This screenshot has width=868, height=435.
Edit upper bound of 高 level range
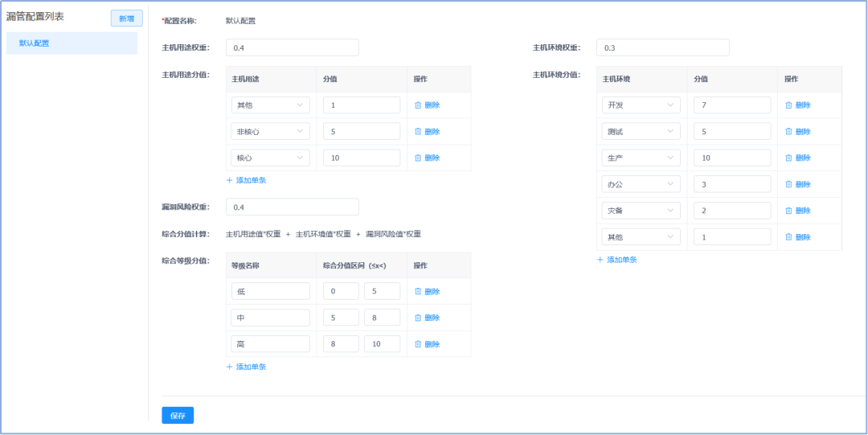click(x=383, y=344)
